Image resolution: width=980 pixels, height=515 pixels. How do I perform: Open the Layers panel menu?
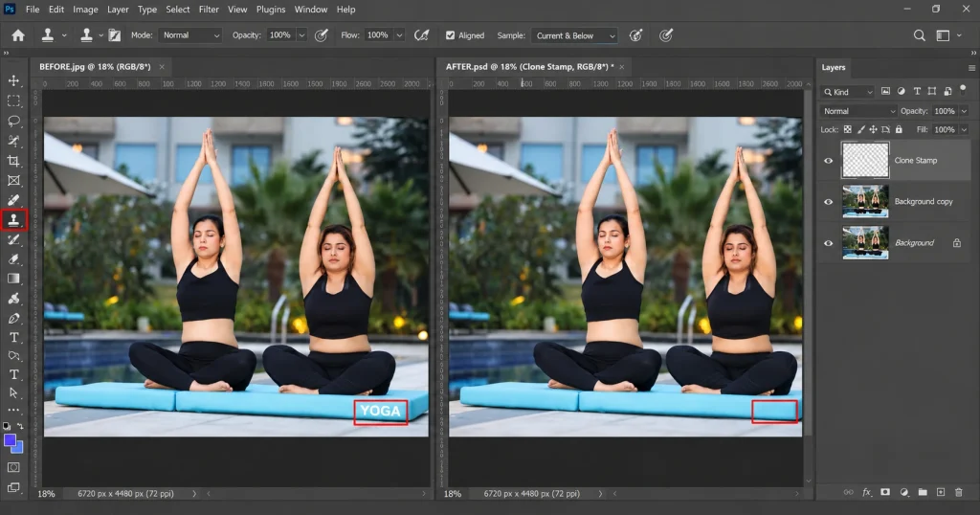pyautogui.click(x=971, y=68)
